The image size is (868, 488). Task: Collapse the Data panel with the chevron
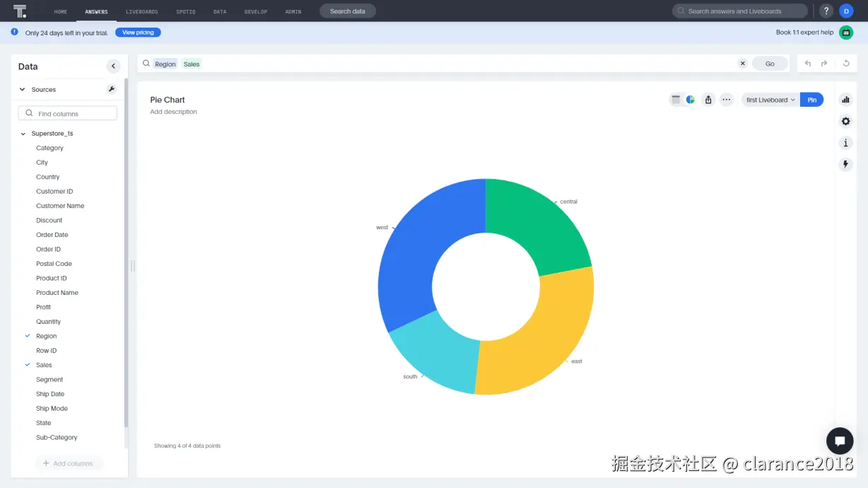point(113,66)
